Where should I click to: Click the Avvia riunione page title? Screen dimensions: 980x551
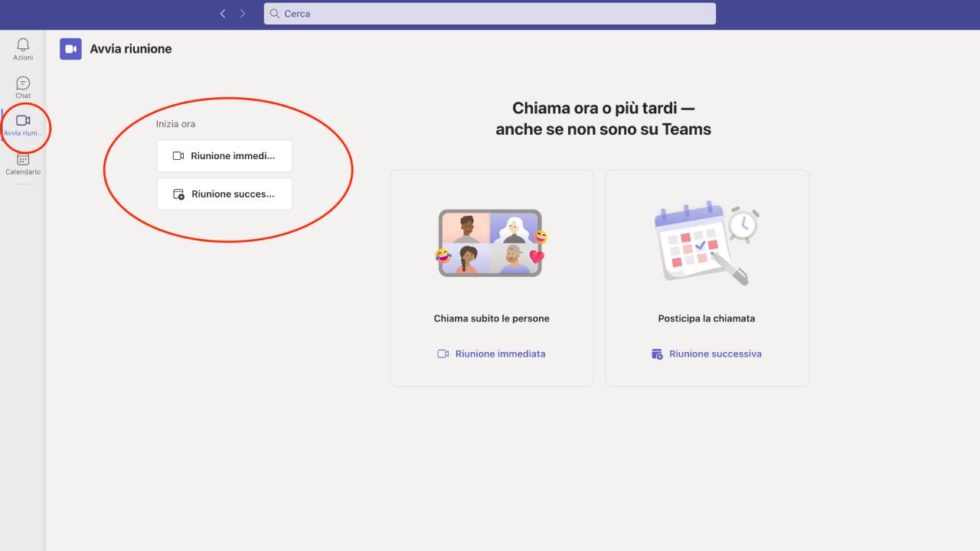pos(131,49)
